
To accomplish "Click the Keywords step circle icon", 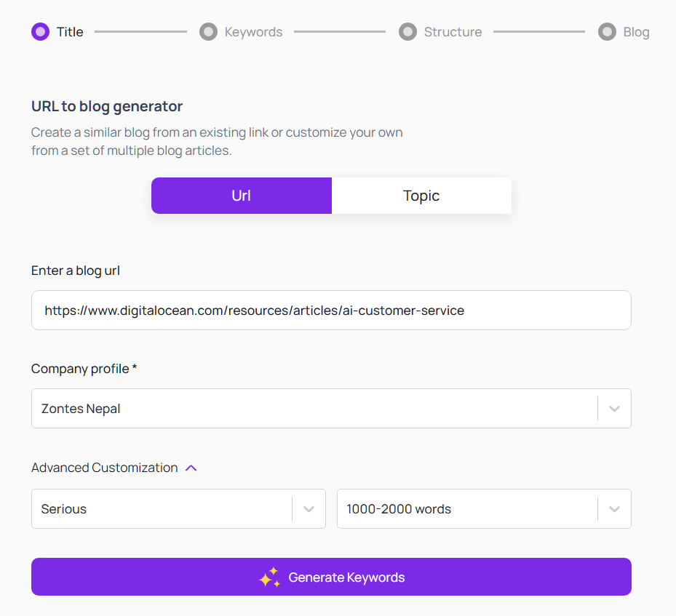I will 208,32.
